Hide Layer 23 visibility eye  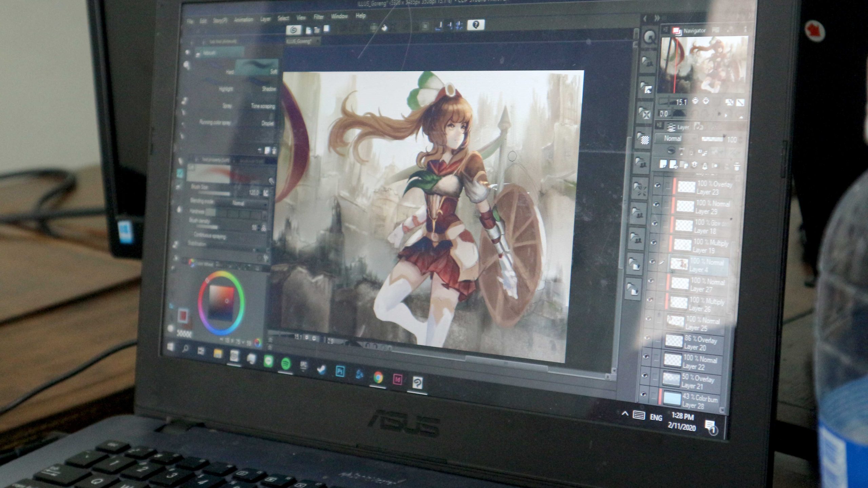coord(657,185)
